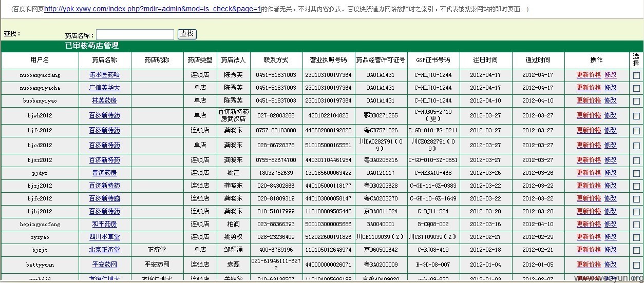Select the 正济堂 nickname cell
644x283 pixels.
157,250
